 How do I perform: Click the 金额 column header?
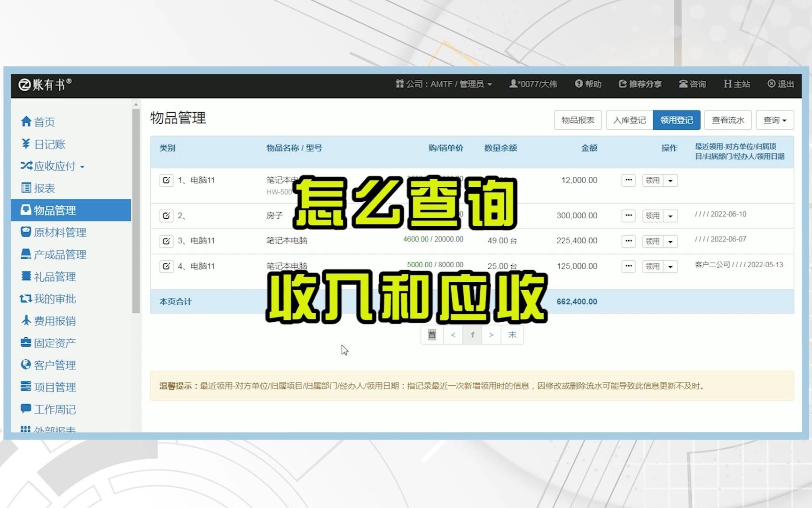coord(589,148)
